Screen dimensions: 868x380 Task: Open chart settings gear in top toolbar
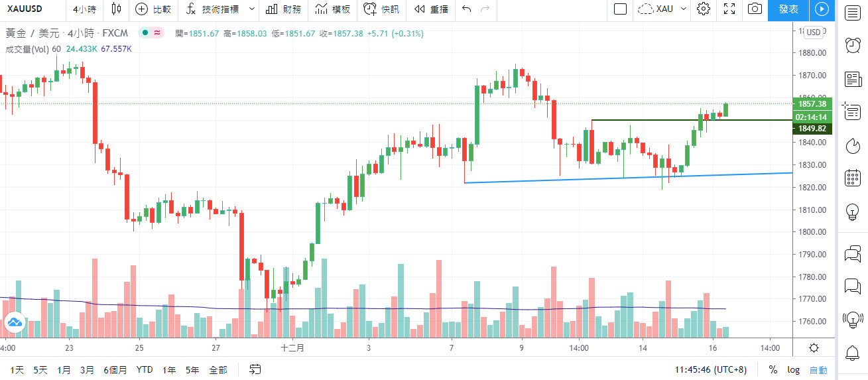click(704, 9)
